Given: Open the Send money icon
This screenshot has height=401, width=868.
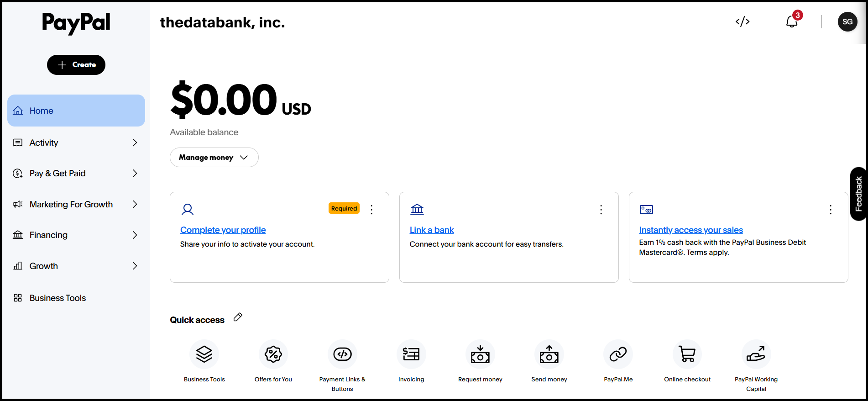Looking at the screenshot, I should tap(549, 354).
